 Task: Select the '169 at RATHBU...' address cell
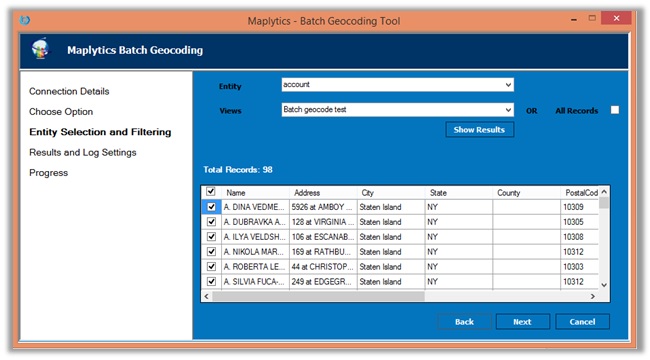(x=323, y=251)
